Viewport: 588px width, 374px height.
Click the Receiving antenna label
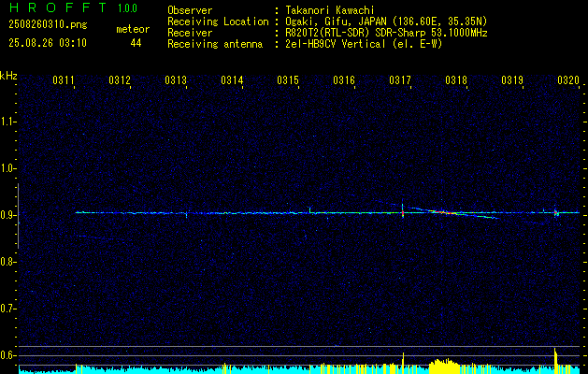215,44
